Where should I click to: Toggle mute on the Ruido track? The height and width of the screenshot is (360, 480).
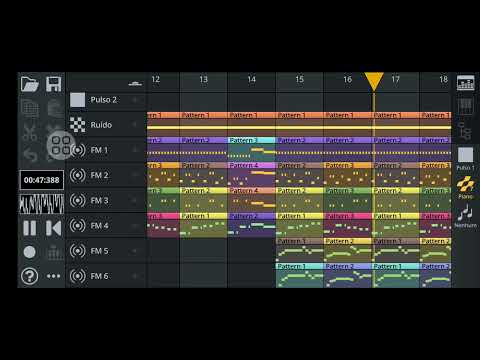point(135,125)
